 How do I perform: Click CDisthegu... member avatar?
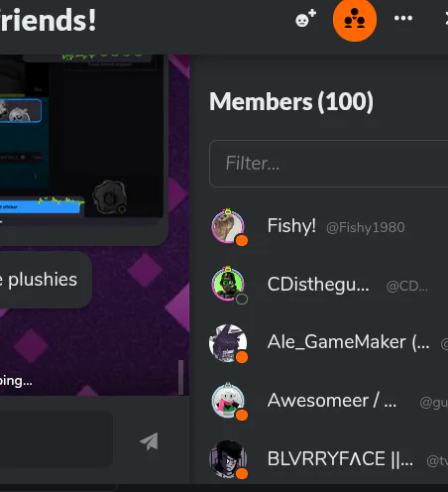(228, 284)
